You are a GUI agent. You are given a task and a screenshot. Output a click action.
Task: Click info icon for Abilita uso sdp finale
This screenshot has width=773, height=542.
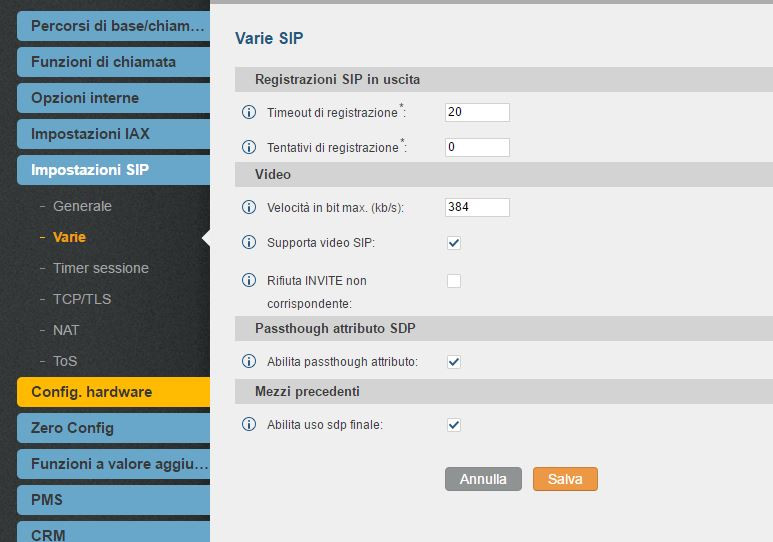(x=249, y=424)
